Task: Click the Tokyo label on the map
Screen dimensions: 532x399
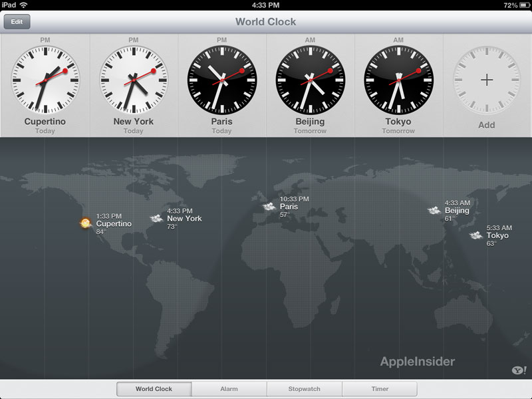Action: coord(497,235)
